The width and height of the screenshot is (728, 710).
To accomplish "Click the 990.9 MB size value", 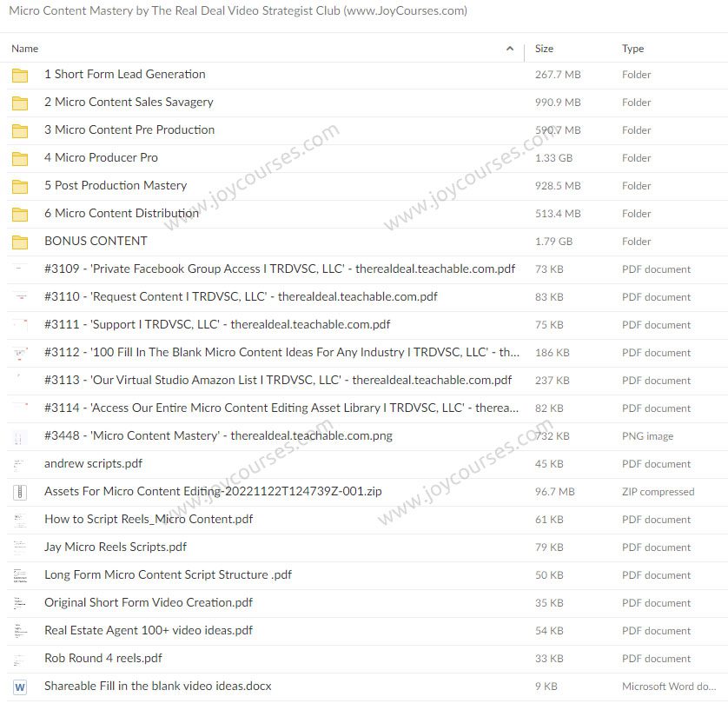I will click(558, 103).
